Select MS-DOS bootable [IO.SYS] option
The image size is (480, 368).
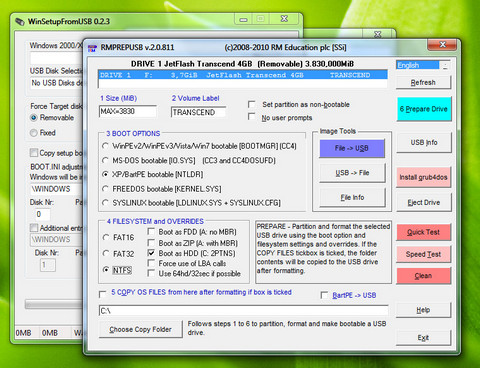[x=105, y=160]
